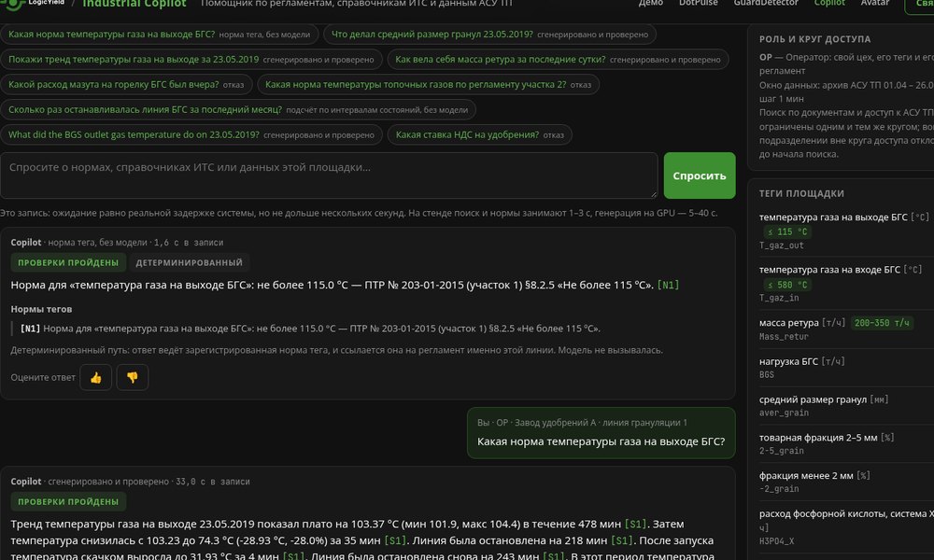Select the chip 'Что делал средний размер гранул 23.05.2019?'

pos(489,35)
